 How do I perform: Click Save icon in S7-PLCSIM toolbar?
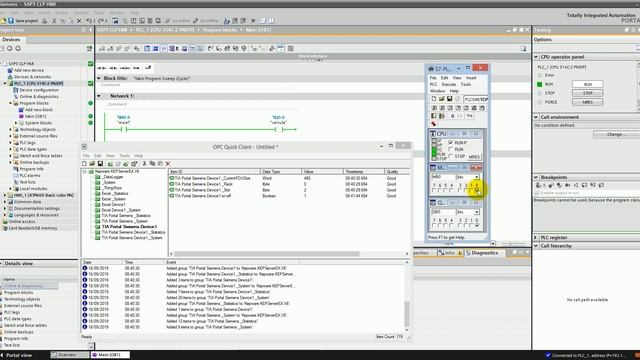point(449,99)
